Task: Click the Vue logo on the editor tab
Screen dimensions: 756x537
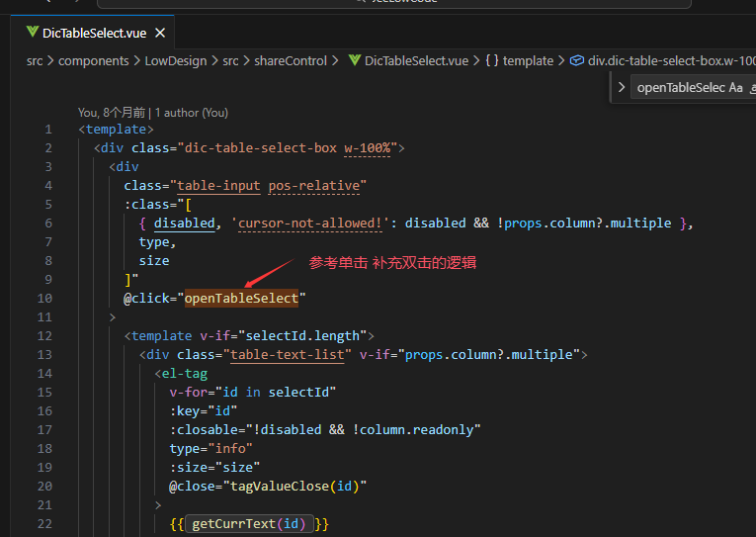Action: pos(32,33)
